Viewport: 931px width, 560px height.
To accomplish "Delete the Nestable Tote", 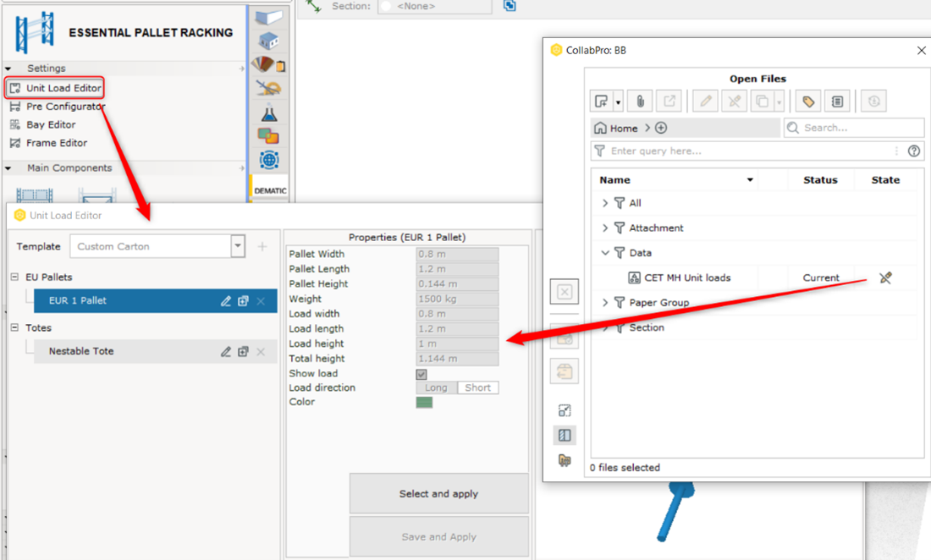I will click(261, 352).
